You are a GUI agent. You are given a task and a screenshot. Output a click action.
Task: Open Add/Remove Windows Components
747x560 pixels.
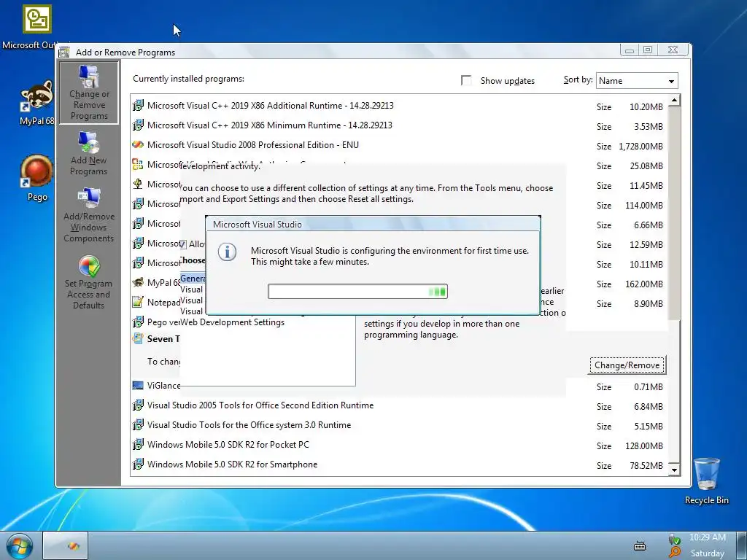pos(88,215)
